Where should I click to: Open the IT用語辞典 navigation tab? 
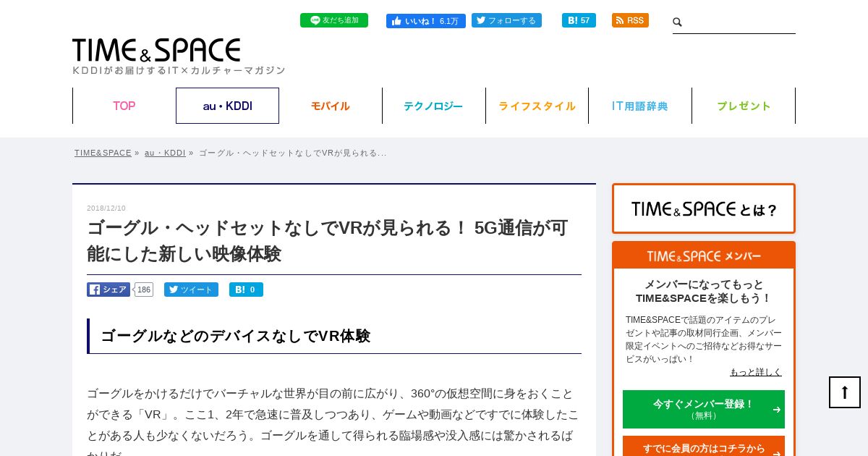(640, 106)
